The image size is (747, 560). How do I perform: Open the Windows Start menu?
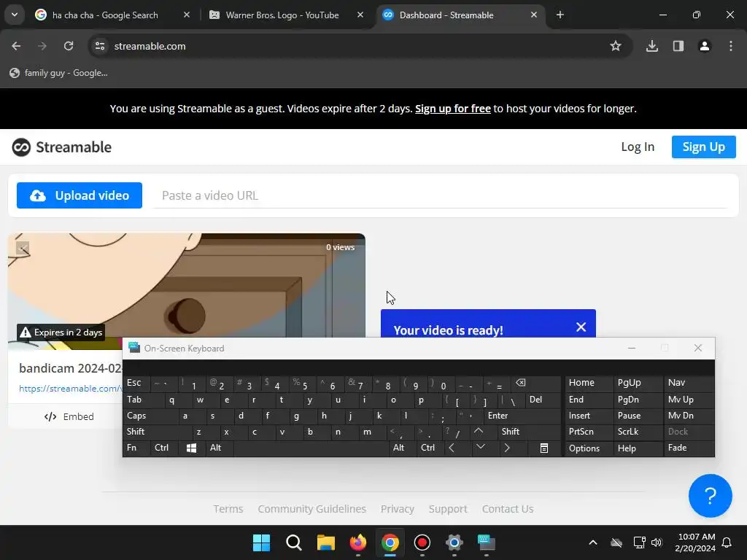point(261,542)
